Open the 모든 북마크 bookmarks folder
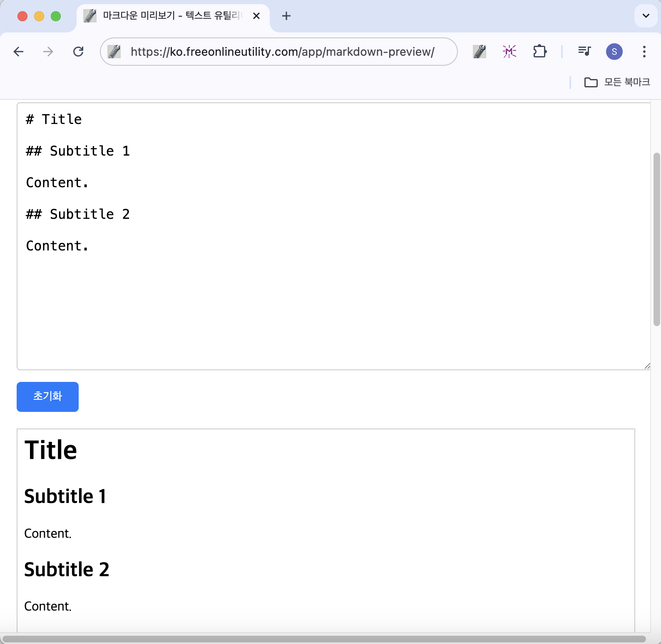Screen dimensions: 661x644 coord(617,82)
